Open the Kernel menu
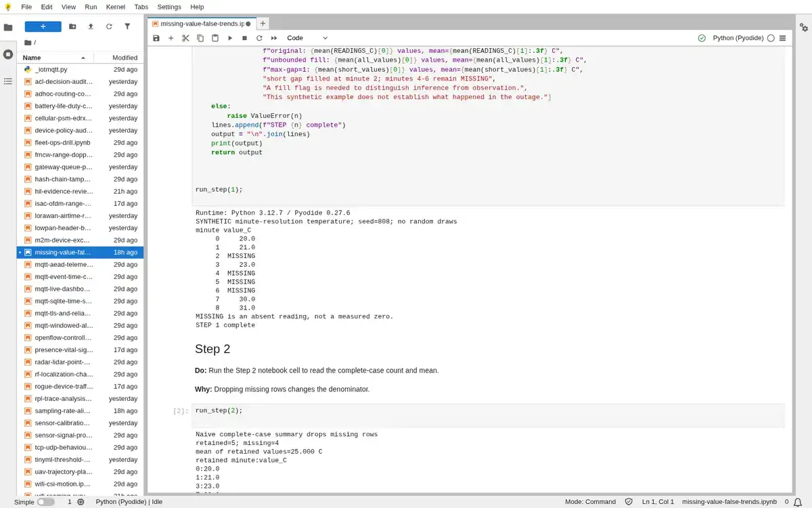812x508 pixels. coord(116,7)
